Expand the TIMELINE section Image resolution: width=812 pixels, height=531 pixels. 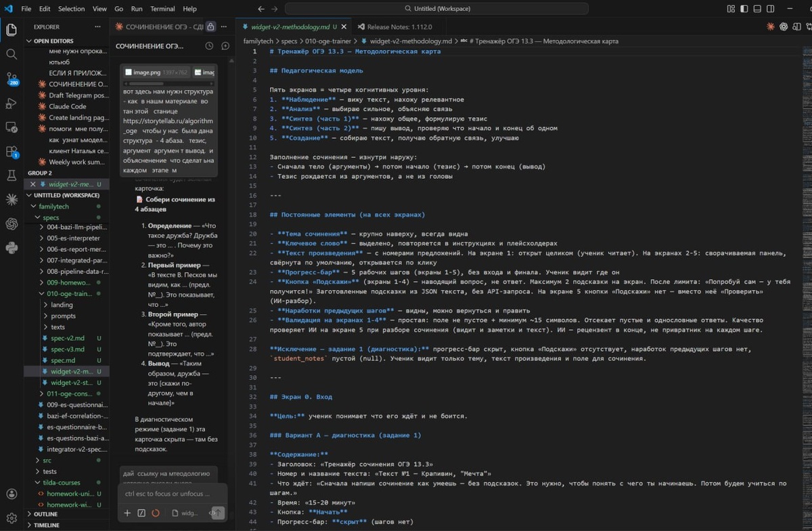coord(66,525)
